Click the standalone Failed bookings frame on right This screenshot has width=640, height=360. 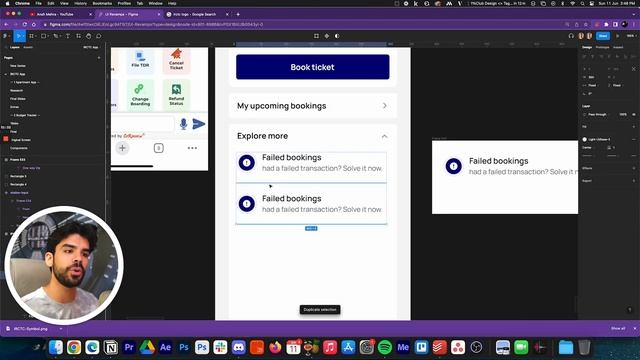tap(505, 177)
